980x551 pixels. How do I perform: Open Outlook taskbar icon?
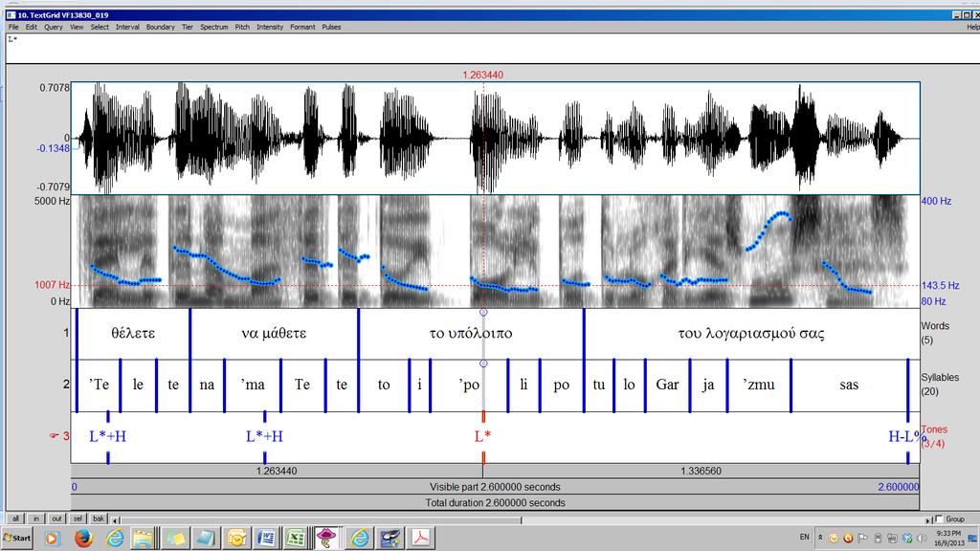point(236,538)
